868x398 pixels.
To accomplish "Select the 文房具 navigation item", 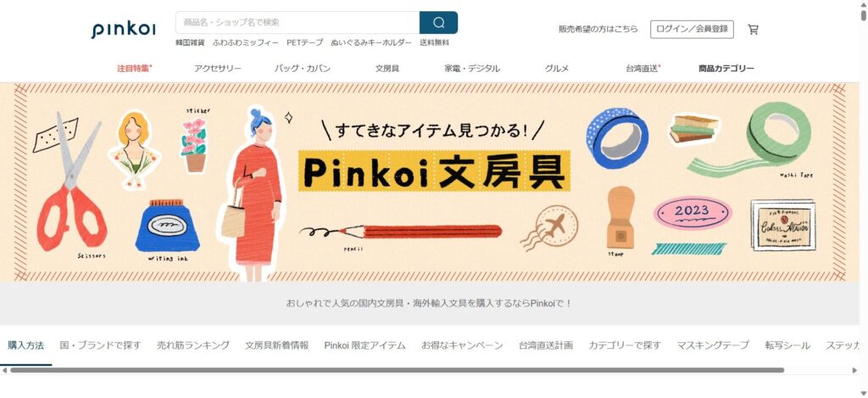I will pyautogui.click(x=387, y=69).
